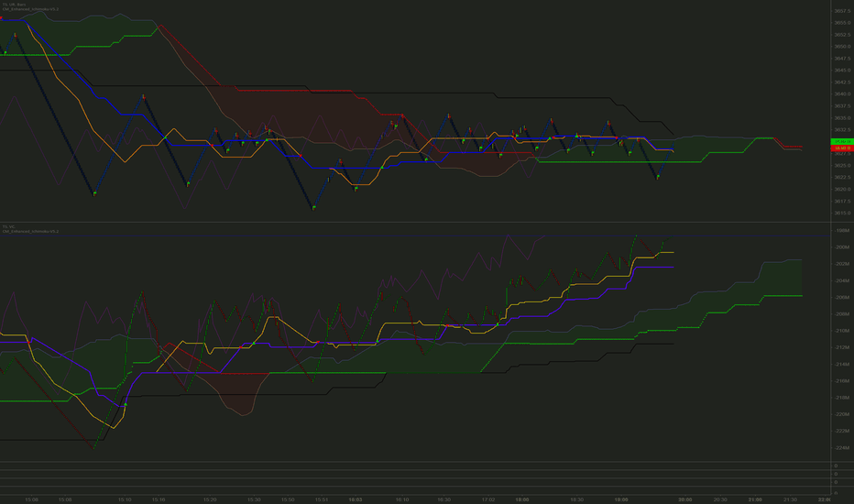This screenshot has width=854, height=504.
Task: Click the 3655.0 price axis label
Action: coord(842,23)
